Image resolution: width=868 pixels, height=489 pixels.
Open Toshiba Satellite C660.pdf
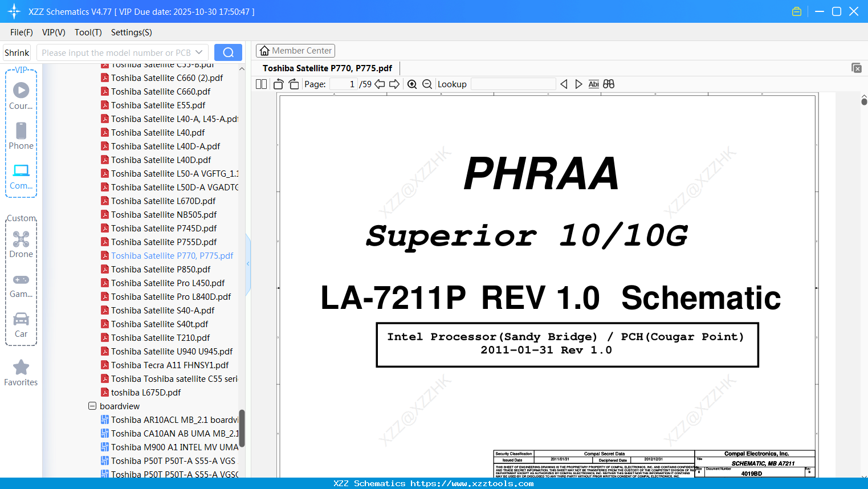[161, 91]
